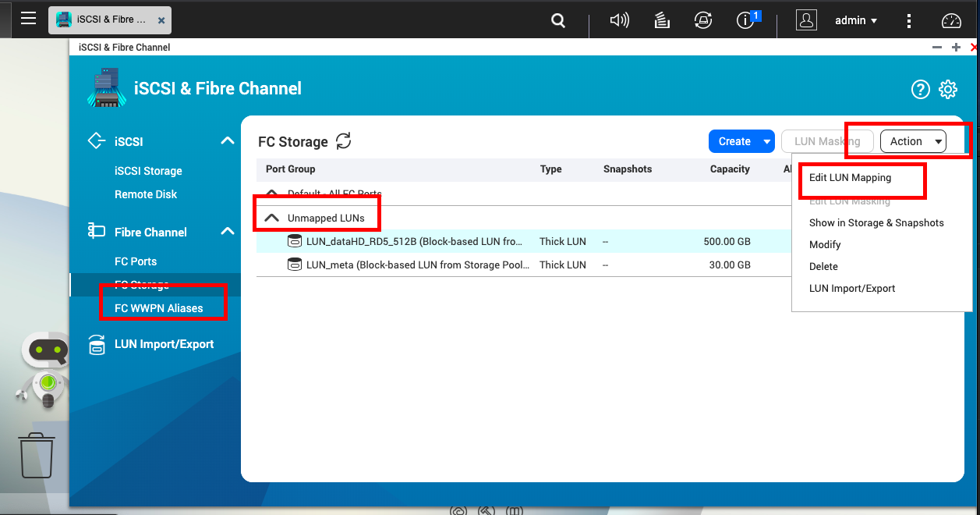Sort by Type column header

point(550,169)
